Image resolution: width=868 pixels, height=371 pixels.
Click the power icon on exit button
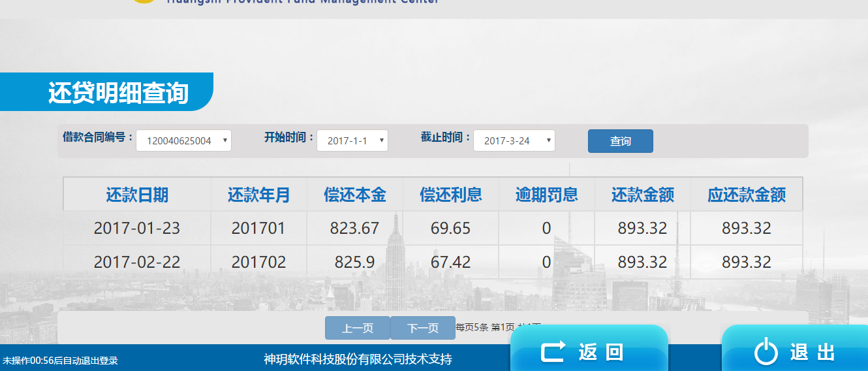[766, 352]
